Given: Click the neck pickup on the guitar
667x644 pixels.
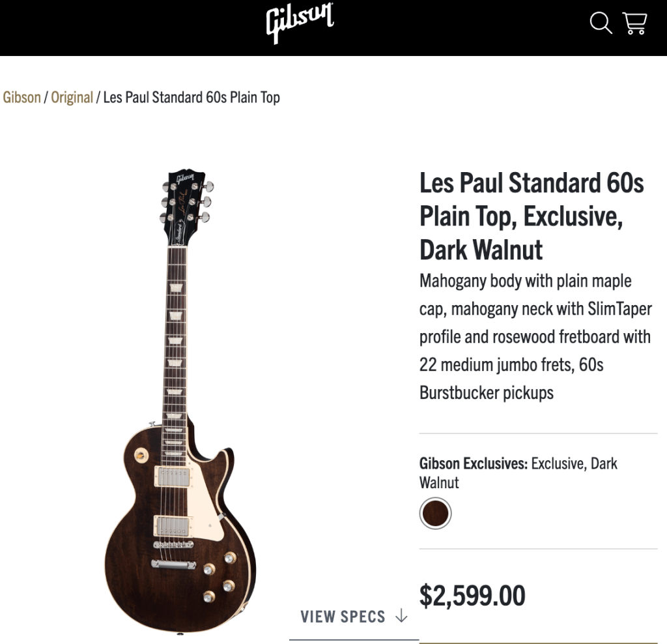Looking at the screenshot, I should pos(173,476).
